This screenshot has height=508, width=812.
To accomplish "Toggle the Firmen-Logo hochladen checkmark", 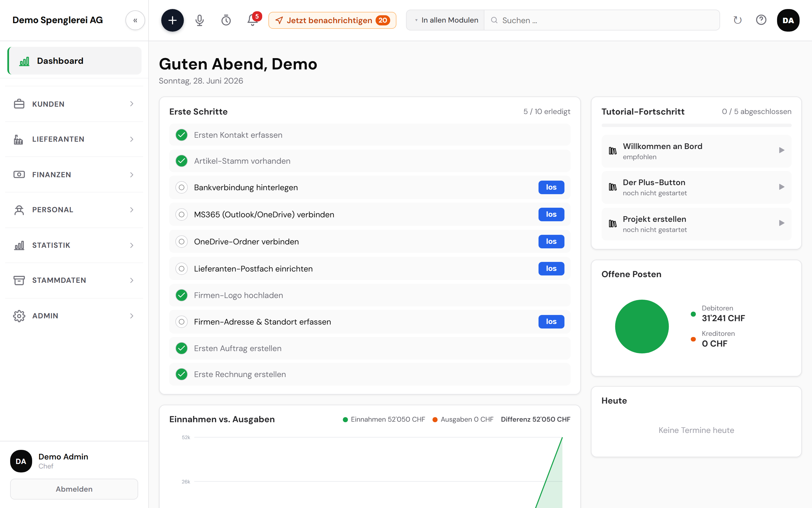I will pyautogui.click(x=182, y=295).
